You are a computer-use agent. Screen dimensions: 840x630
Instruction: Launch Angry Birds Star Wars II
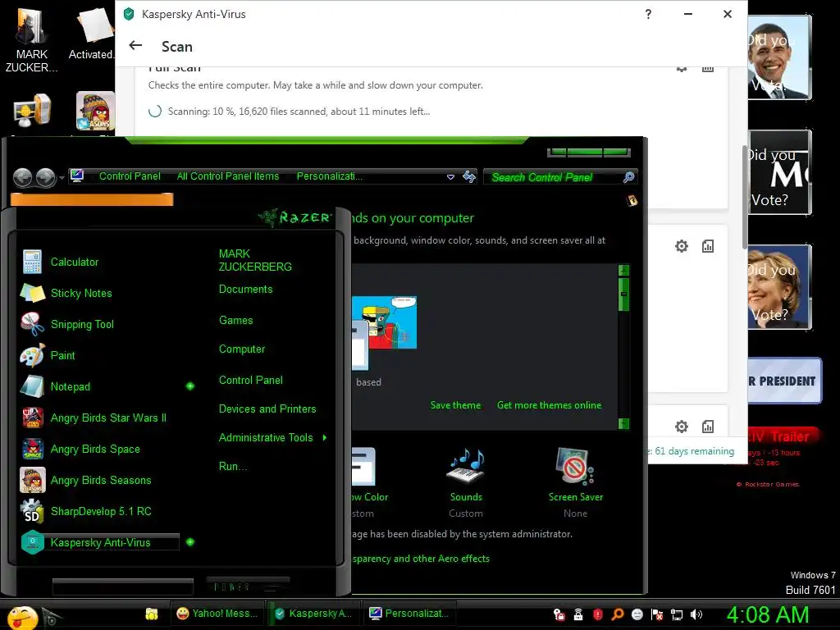(x=108, y=418)
